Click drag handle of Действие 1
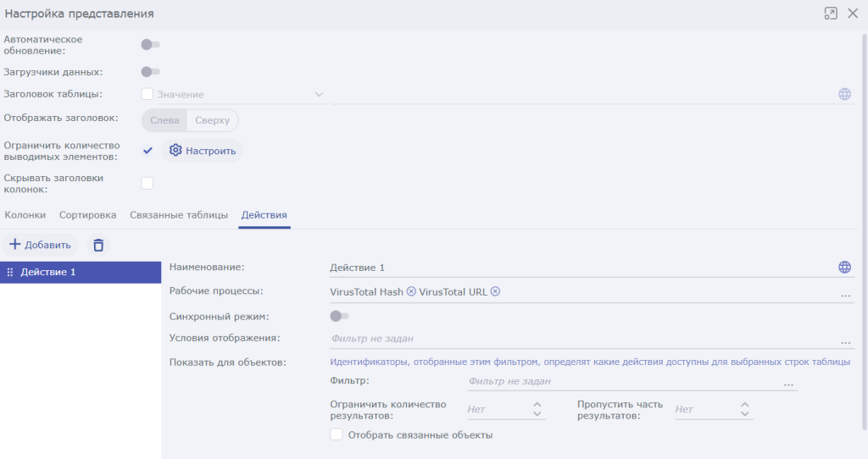This screenshot has height=459, width=868. (x=10, y=272)
